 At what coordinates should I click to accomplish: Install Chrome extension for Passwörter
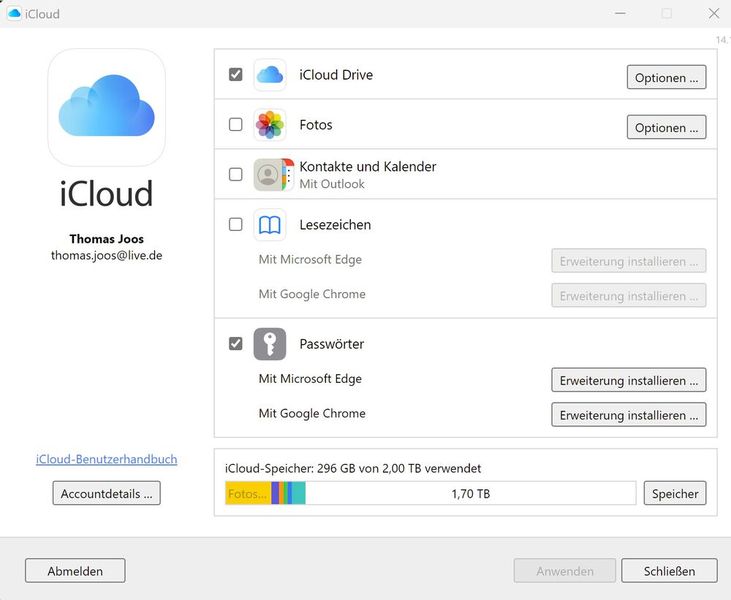(628, 415)
